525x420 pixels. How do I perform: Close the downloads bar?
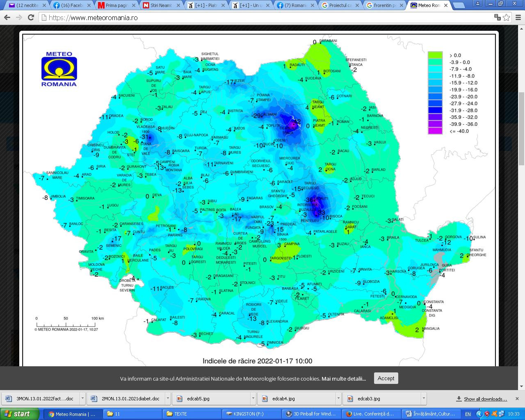517,399
